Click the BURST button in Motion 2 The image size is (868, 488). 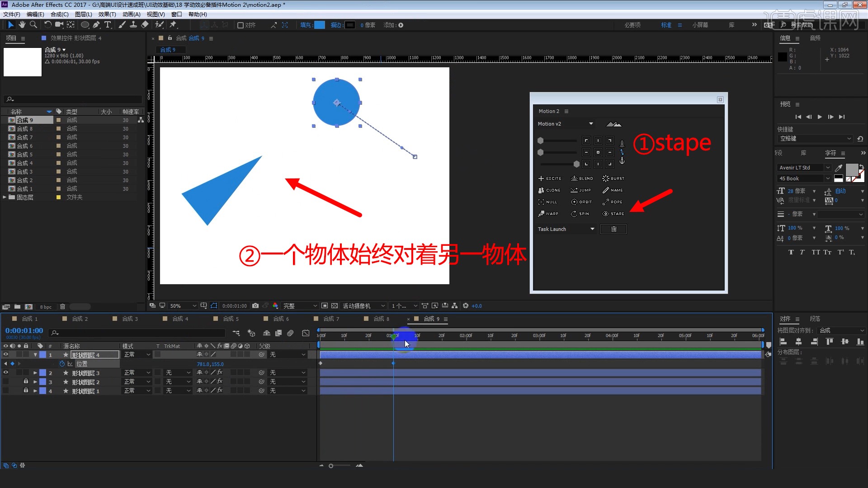pyautogui.click(x=613, y=178)
